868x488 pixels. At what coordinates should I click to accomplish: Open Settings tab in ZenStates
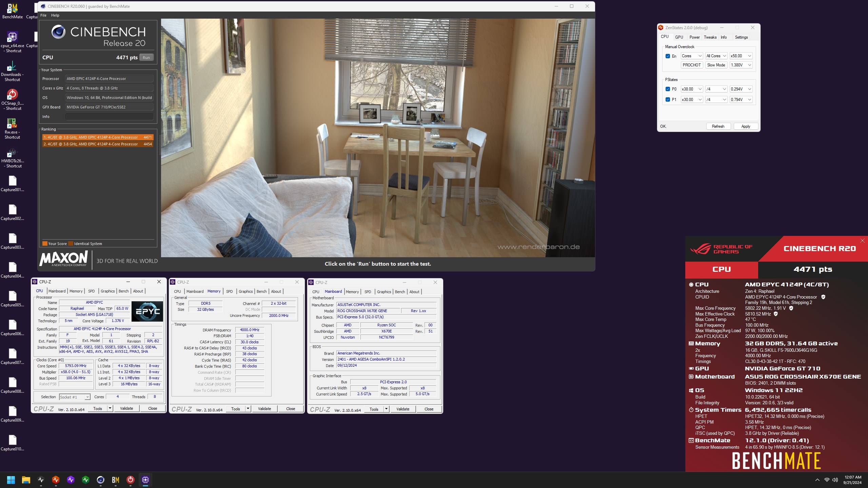tap(741, 37)
